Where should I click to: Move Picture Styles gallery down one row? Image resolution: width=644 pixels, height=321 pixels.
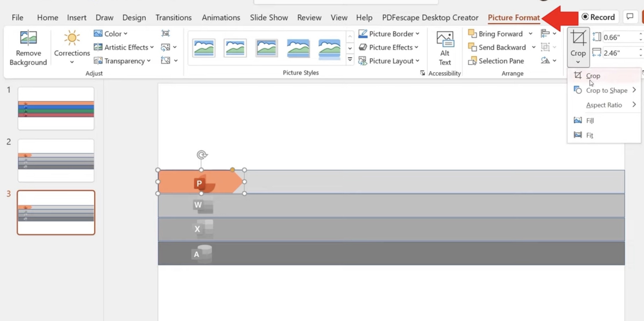pyautogui.click(x=350, y=48)
